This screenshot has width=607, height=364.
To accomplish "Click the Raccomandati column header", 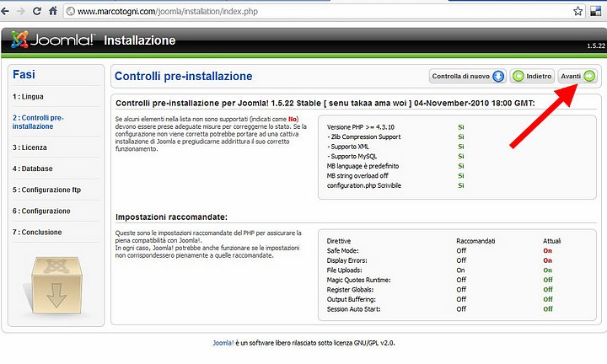I will coord(475,241).
